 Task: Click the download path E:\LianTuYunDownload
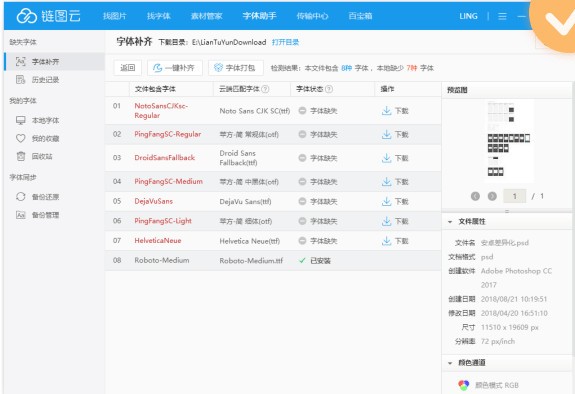tap(229, 42)
